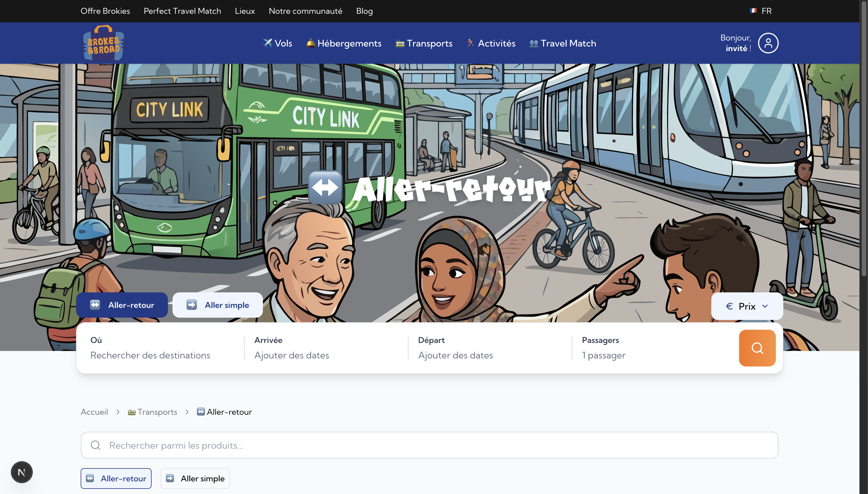Toggle the Aller simple filter chip
The width and height of the screenshot is (868, 494).
tap(195, 478)
